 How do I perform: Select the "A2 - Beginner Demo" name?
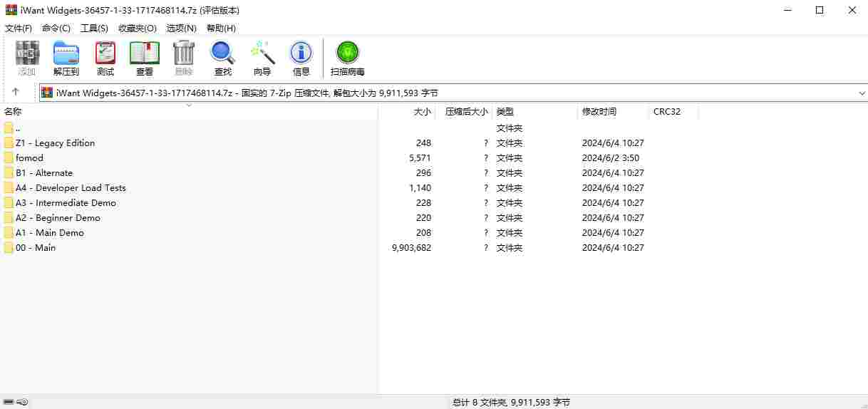tap(58, 218)
